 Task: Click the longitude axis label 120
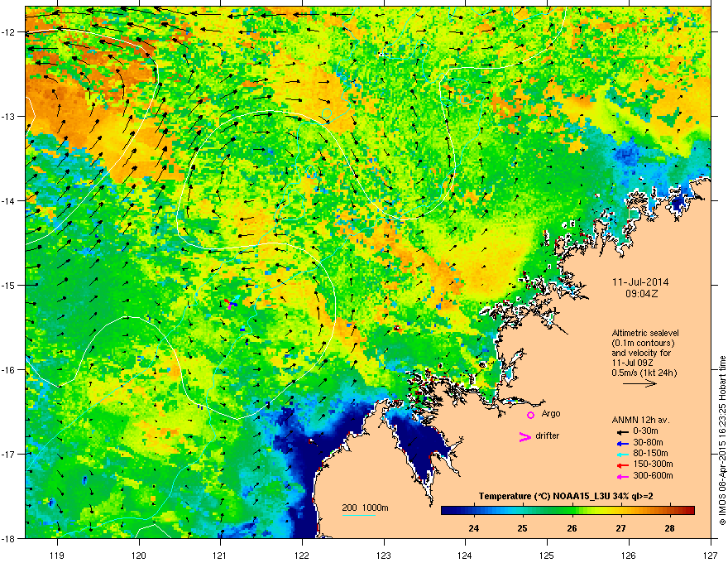tap(139, 555)
